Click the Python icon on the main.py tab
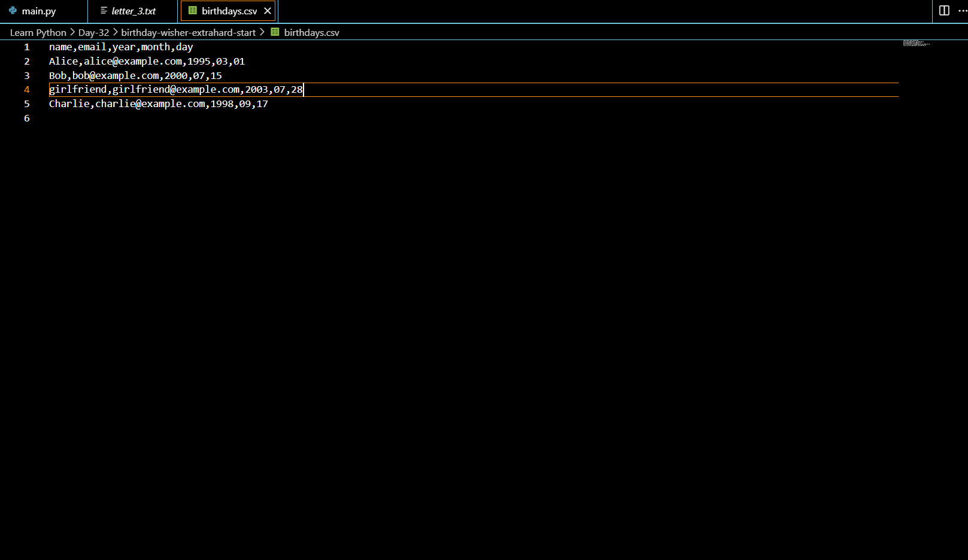The image size is (968, 560). click(x=13, y=10)
